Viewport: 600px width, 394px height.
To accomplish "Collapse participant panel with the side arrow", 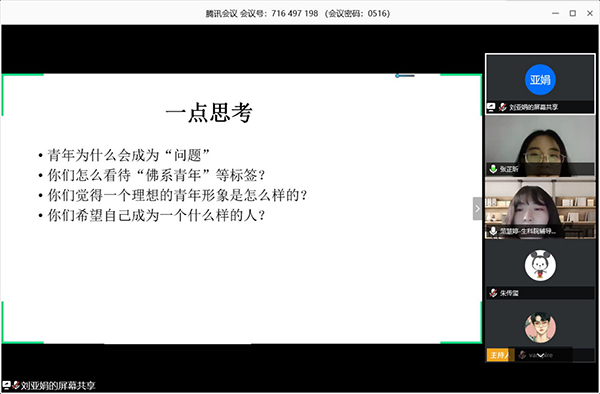I will [x=477, y=208].
